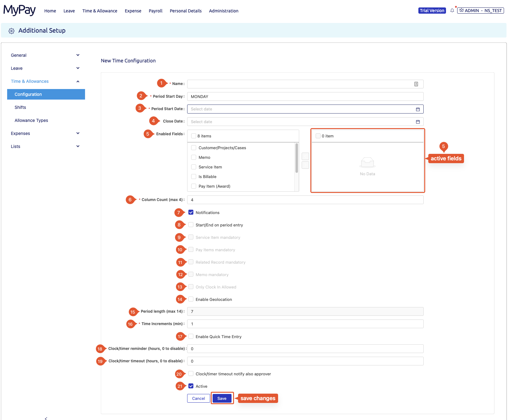Screen dimensions: 509x420
Task: Select Shifts in the sidebar
Action: point(20,107)
